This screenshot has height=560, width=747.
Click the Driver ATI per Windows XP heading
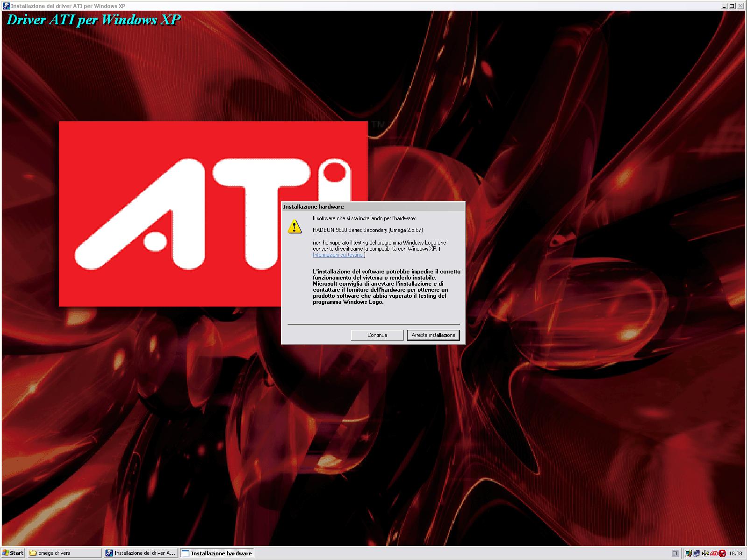93,20
